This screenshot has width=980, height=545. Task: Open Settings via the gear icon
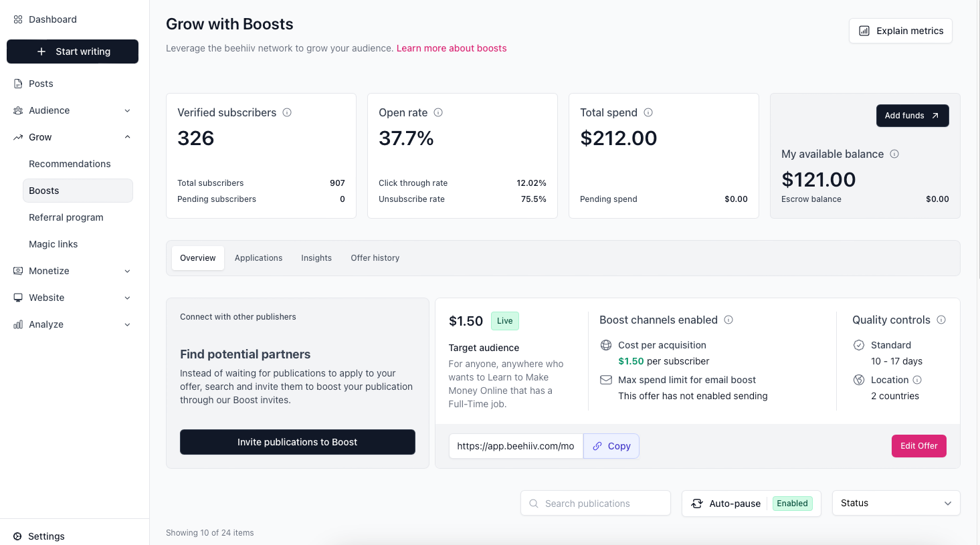(18, 536)
